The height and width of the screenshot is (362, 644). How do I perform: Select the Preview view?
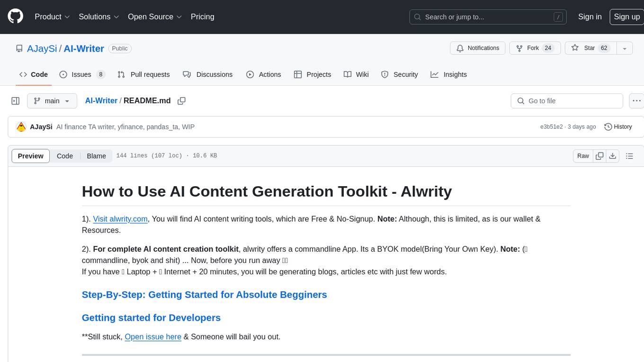31,156
